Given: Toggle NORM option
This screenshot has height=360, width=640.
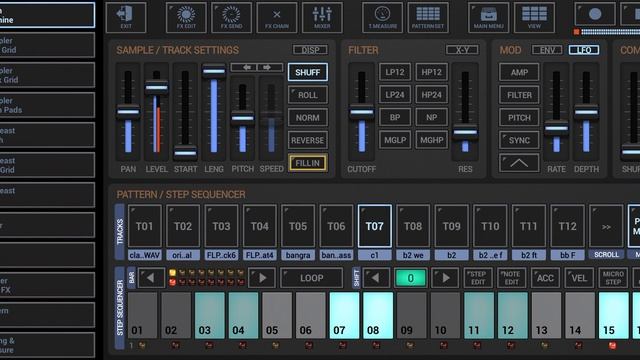Looking at the screenshot, I should [307, 118].
